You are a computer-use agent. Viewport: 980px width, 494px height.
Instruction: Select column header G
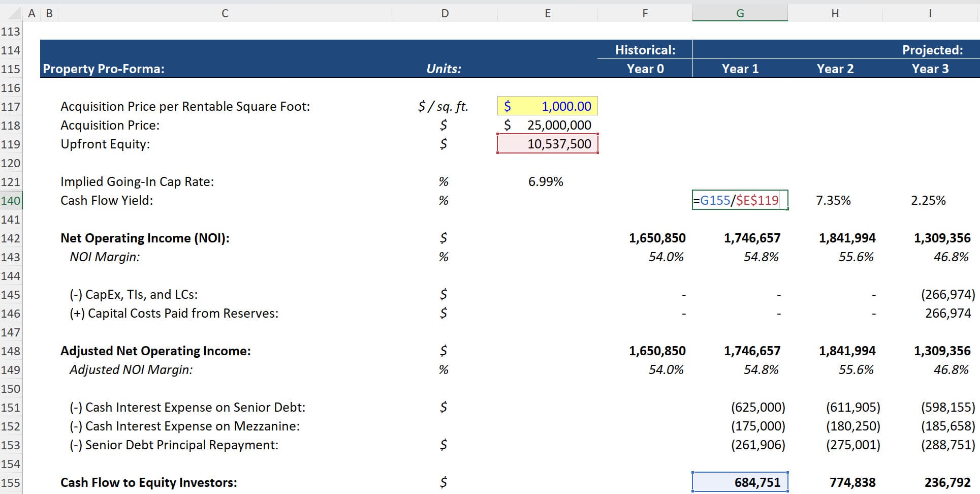pyautogui.click(x=739, y=13)
